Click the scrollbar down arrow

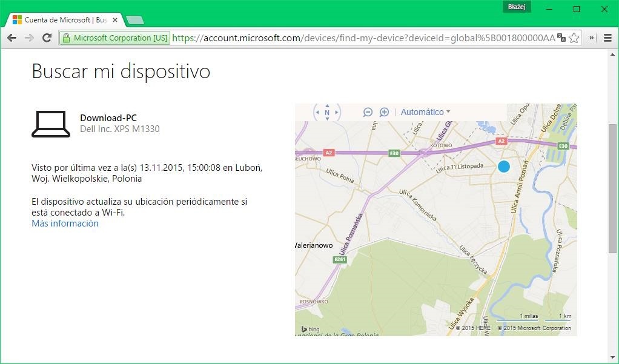pyautogui.click(x=612, y=358)
